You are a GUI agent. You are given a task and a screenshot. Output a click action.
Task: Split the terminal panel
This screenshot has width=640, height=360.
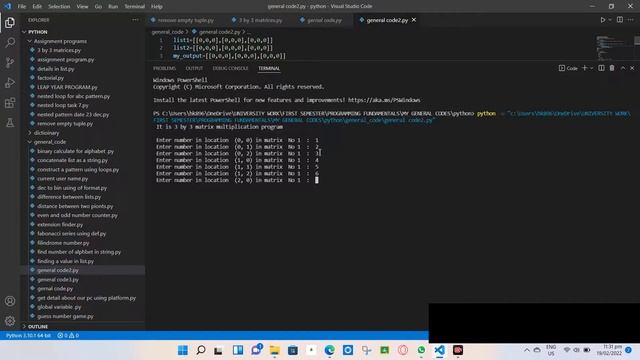[601, 68]
